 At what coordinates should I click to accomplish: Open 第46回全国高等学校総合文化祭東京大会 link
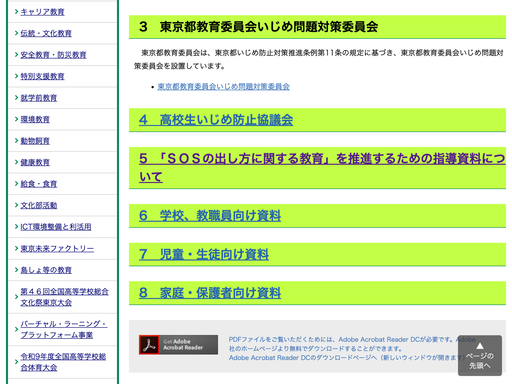[x=64, y=297]
